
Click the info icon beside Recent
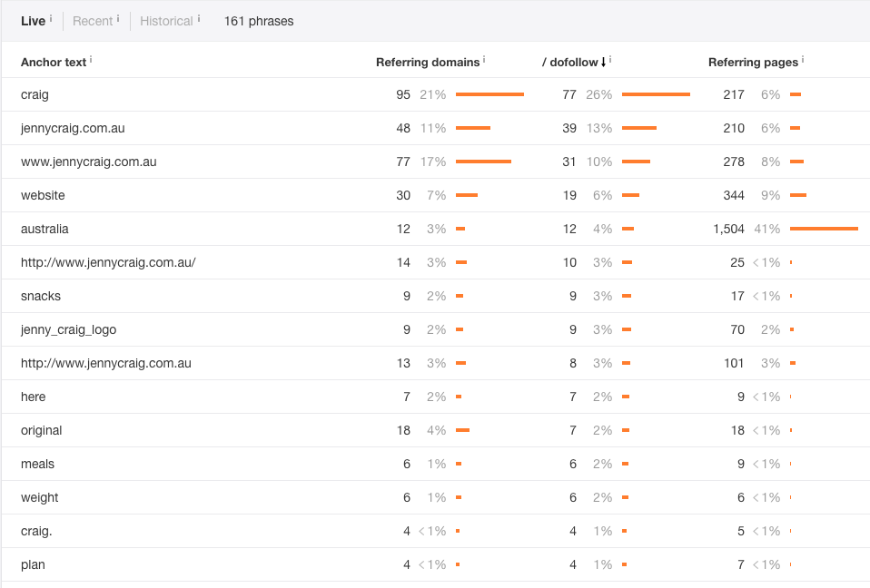[x=119, y=18]
